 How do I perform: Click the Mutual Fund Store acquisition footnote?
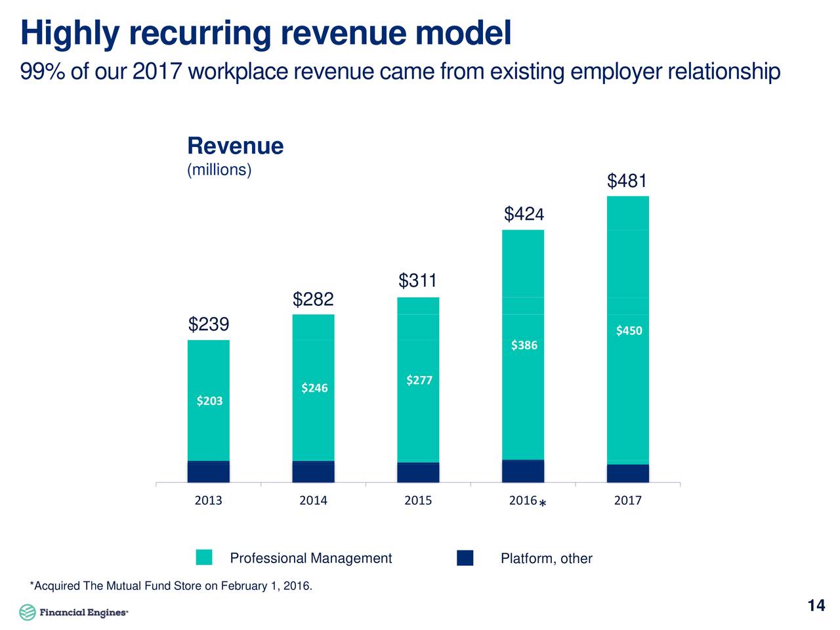[171, 585]
